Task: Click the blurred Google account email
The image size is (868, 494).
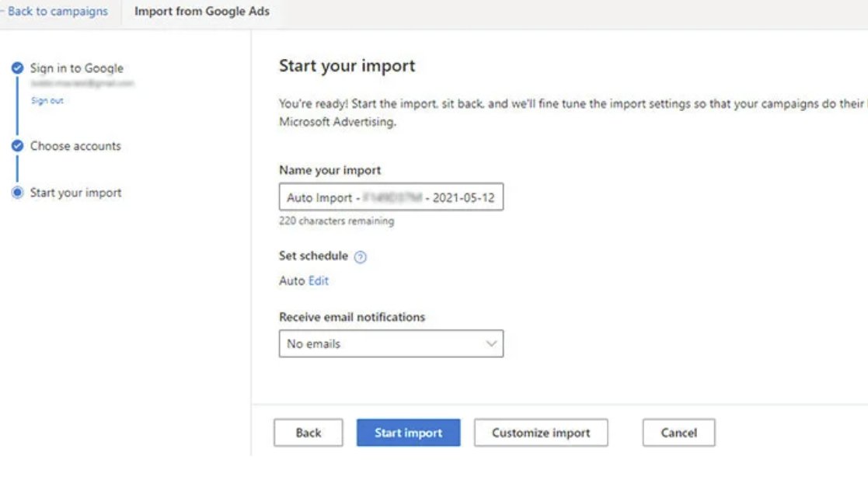Action: [x=82, y=84]
